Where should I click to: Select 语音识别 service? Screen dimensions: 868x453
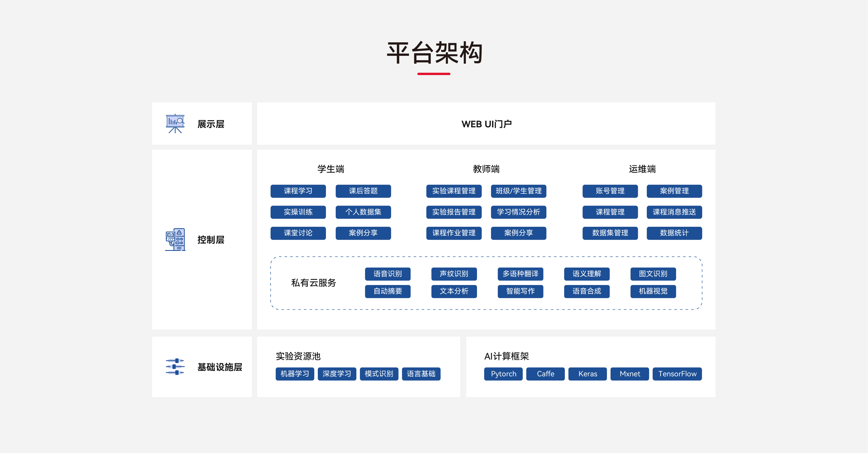pos(388,274)
